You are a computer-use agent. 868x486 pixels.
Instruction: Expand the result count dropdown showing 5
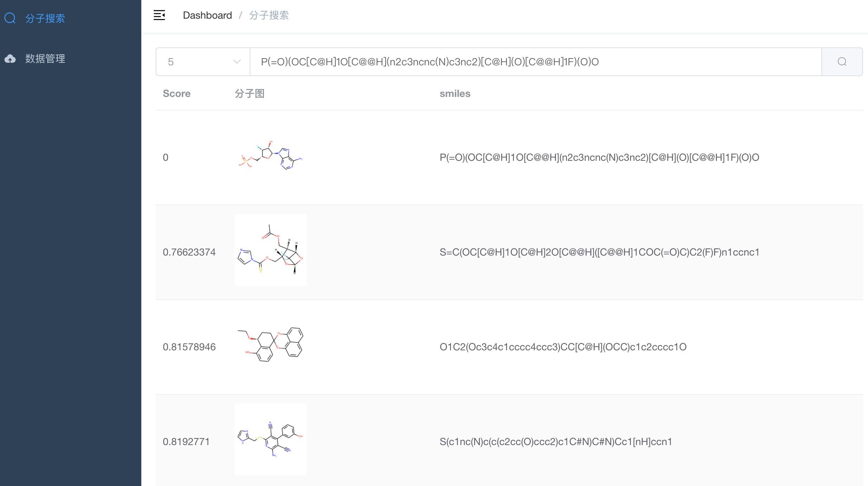[x=203, y=62]
